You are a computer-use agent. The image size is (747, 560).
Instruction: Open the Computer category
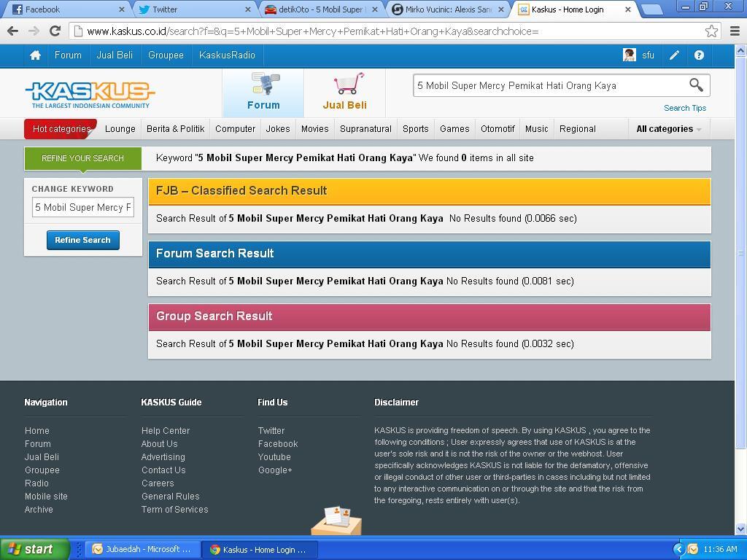click(236, 129)
